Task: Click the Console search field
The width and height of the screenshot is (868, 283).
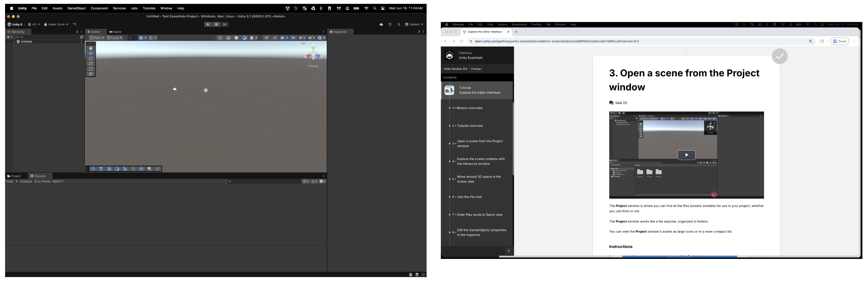Action: (x=264, y=181)
